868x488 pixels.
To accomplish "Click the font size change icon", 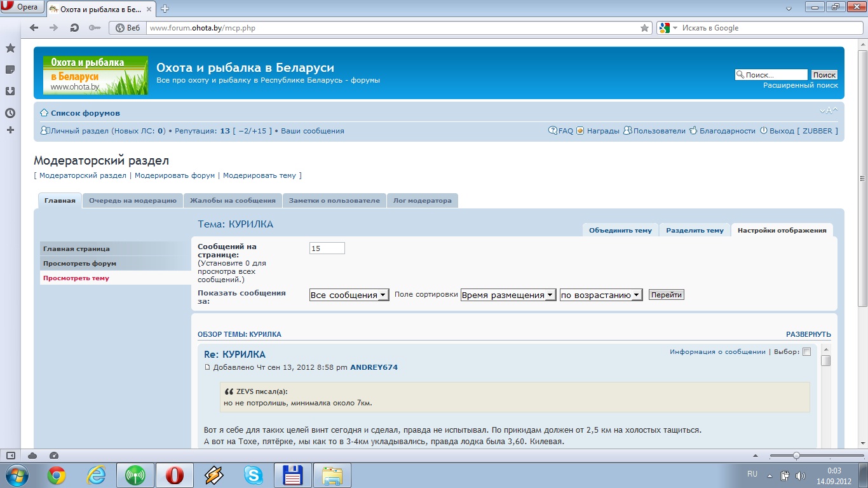I will tap(828, 111).
